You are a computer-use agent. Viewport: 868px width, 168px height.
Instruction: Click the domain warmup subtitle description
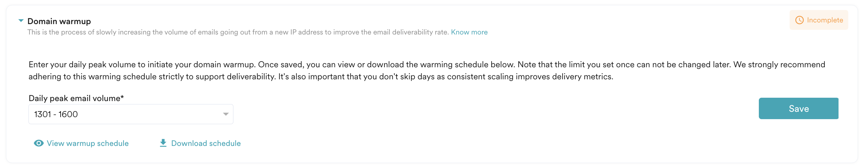click(238, 32)
